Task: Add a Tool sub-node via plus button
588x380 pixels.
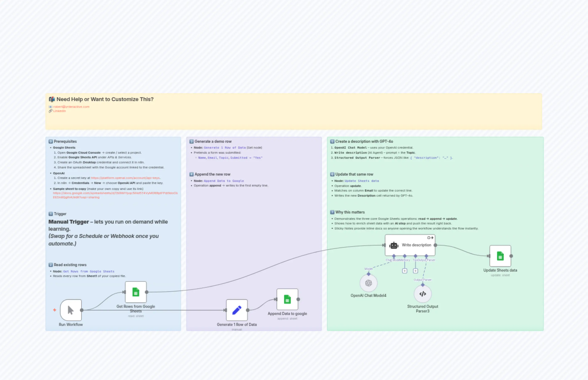Action: click(415, 271)
